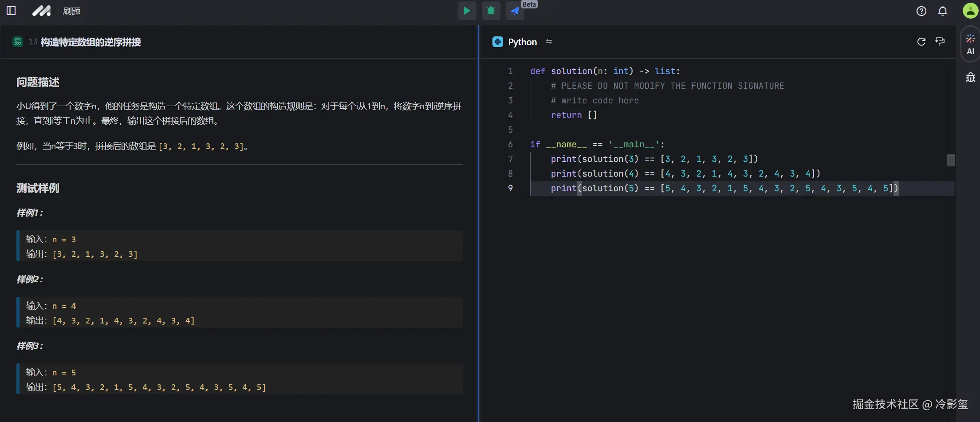This screenshot has height=422, width=980.
Task: Click the Beta badge on submit button
Action: click(x=529, y=4)
